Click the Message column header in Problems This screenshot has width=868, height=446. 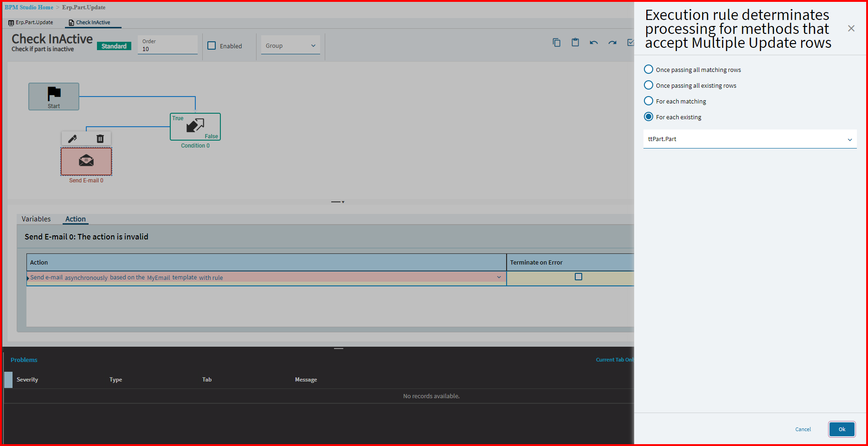click(306, 380)
